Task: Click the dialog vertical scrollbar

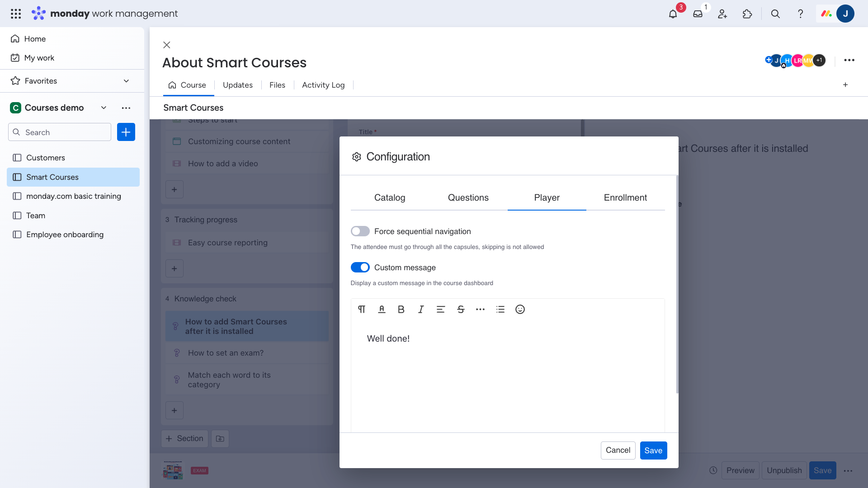Action: pos(677,285)
